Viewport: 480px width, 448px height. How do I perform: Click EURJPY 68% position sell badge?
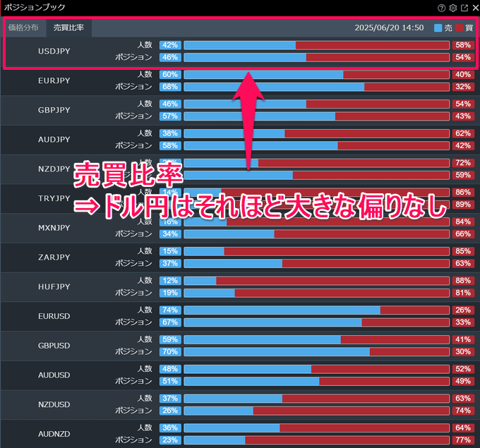170,87
